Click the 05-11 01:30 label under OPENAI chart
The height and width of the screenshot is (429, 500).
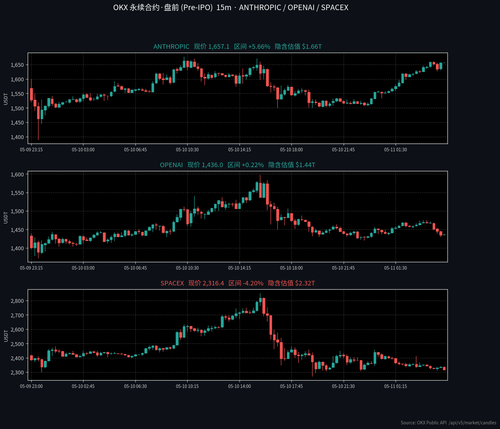(396, 268)
